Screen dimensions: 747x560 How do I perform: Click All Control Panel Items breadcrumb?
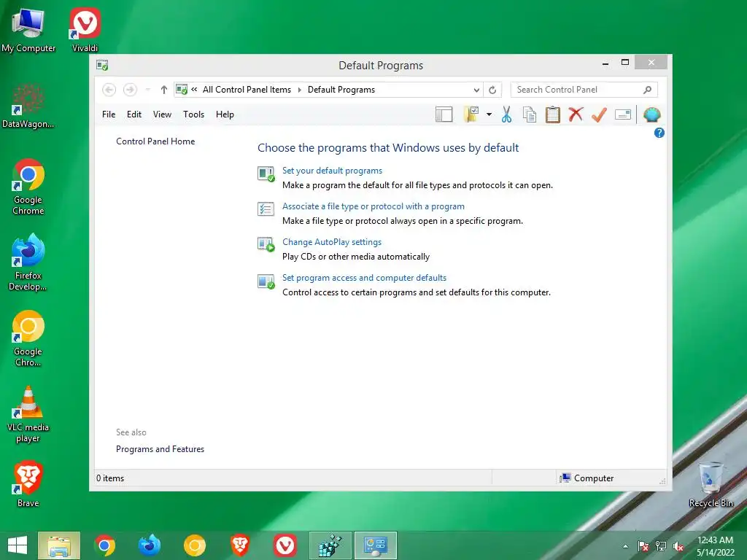pos(247,90)
